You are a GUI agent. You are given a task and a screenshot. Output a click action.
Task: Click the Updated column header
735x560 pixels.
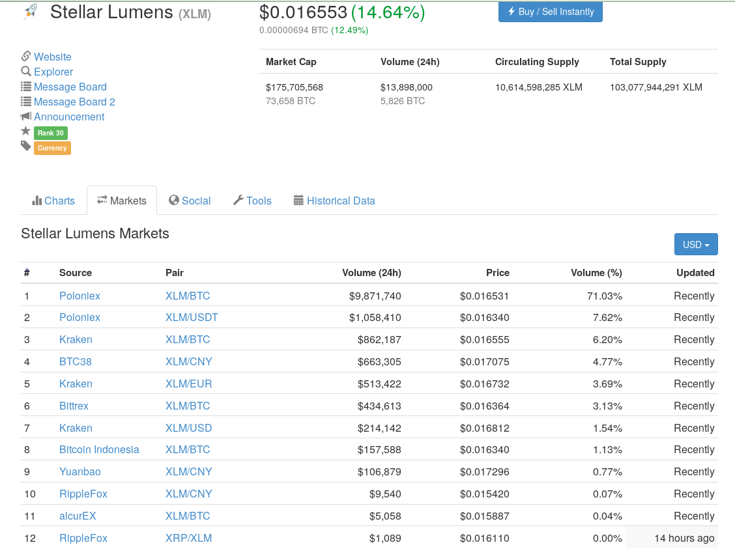[695, 273]
